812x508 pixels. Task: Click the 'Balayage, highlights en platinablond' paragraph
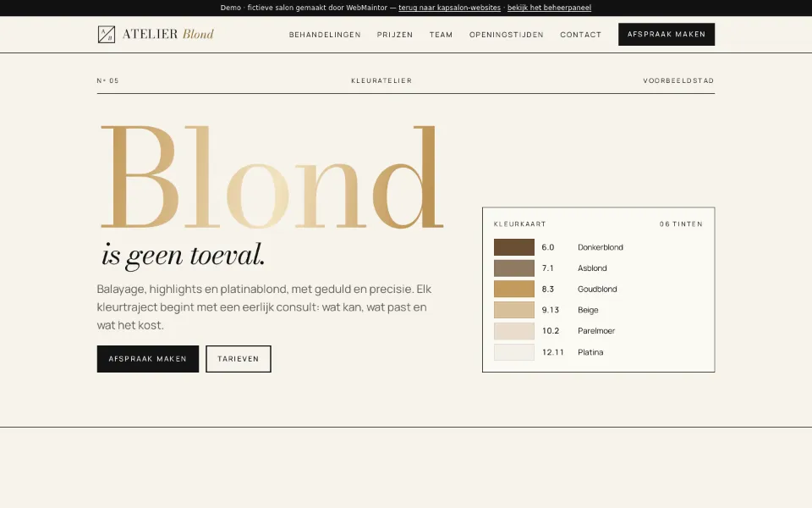point(264,306)
